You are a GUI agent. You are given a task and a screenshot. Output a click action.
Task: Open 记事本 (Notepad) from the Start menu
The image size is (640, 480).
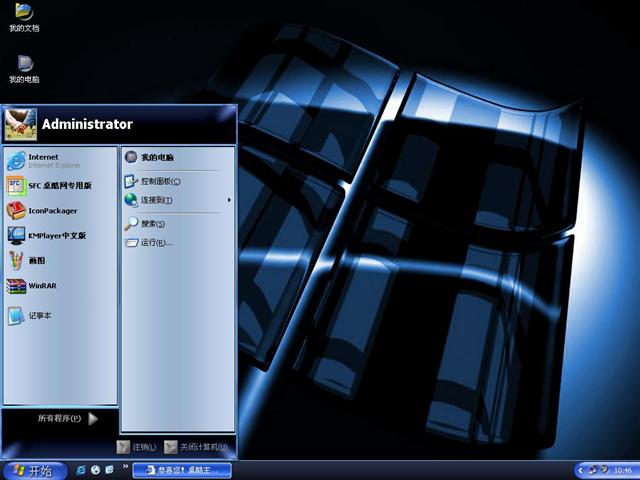pyautogui.click(x=38, y=316)
